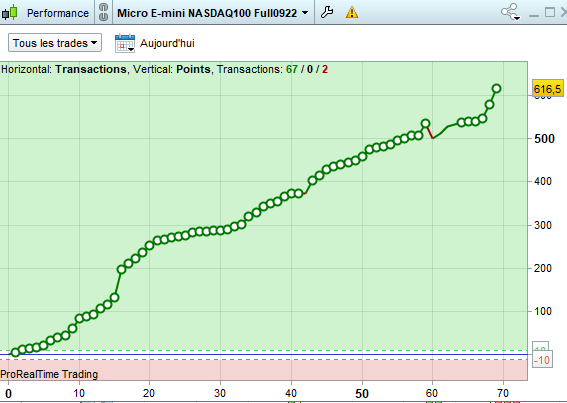This screenshot has height=403, width=567.
Task: Click the 50 label on horizontal axis
Action: click(x=362, y=394)
